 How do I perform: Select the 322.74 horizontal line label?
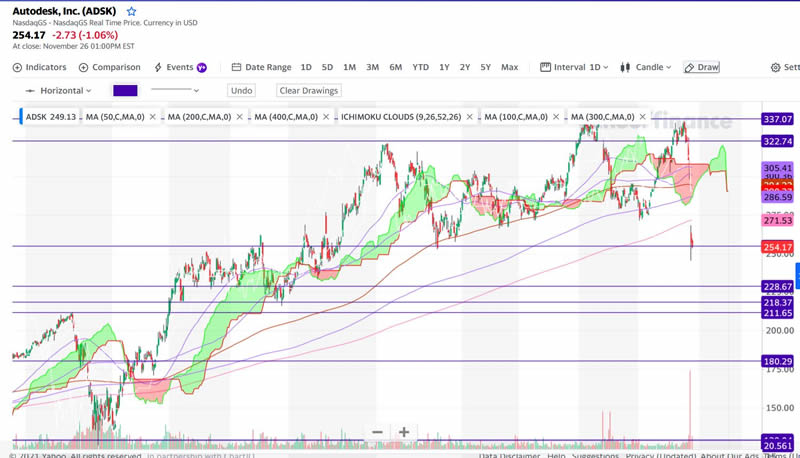pos(778,141)
